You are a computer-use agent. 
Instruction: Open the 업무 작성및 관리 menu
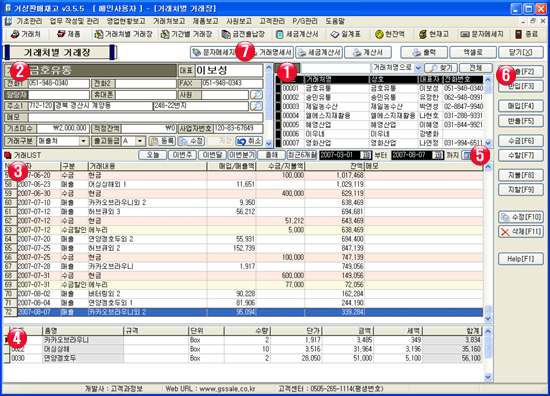(74, 21)
